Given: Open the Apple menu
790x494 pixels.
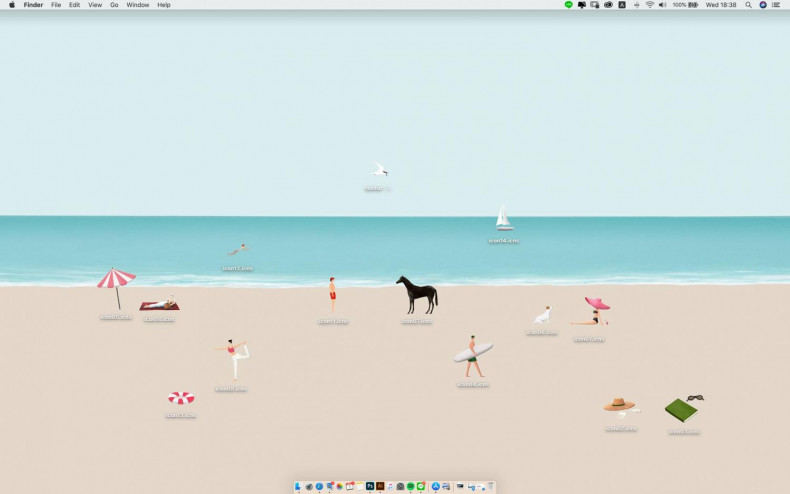Looking at the screenshot, I should 12,5.
